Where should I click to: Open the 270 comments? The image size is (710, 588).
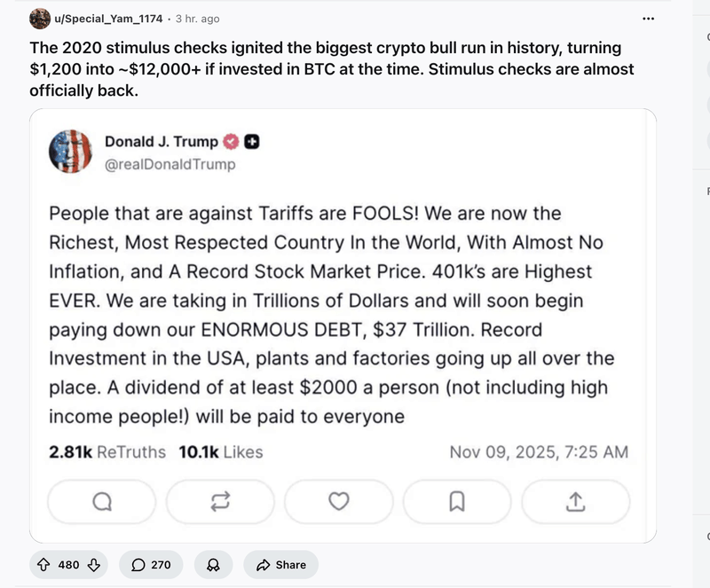(x=151, y=565)
